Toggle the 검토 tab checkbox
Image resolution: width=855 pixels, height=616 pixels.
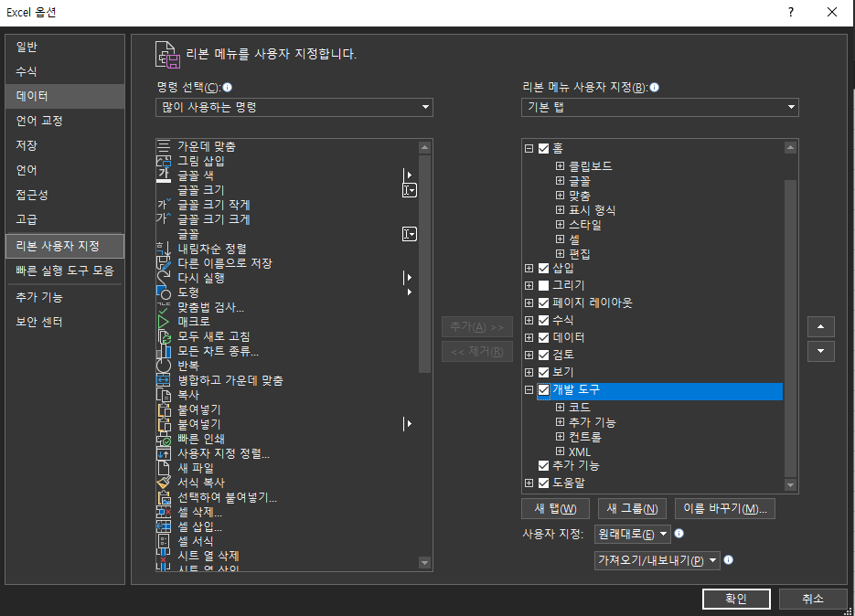[544, 355]
